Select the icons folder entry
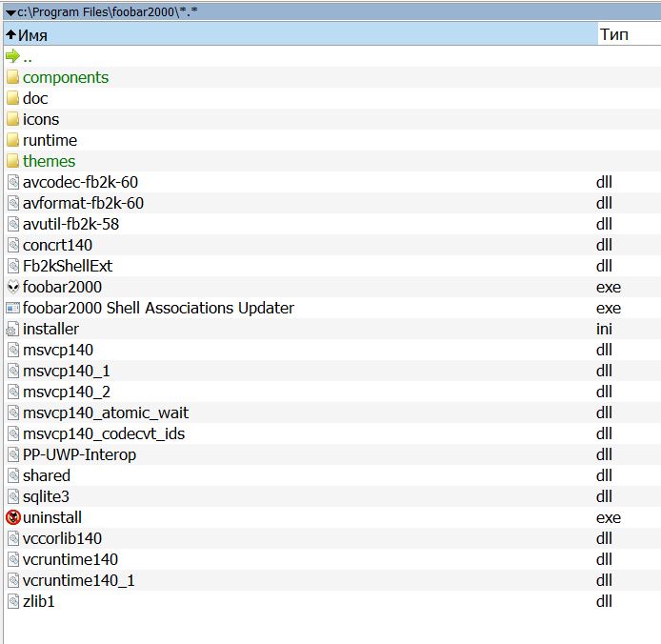The width and height of the screenshot is (661, 644). coord(41,119)
